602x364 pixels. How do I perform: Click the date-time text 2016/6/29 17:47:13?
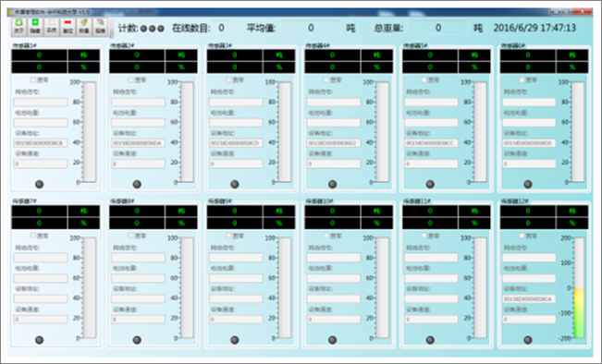point(534,28)
